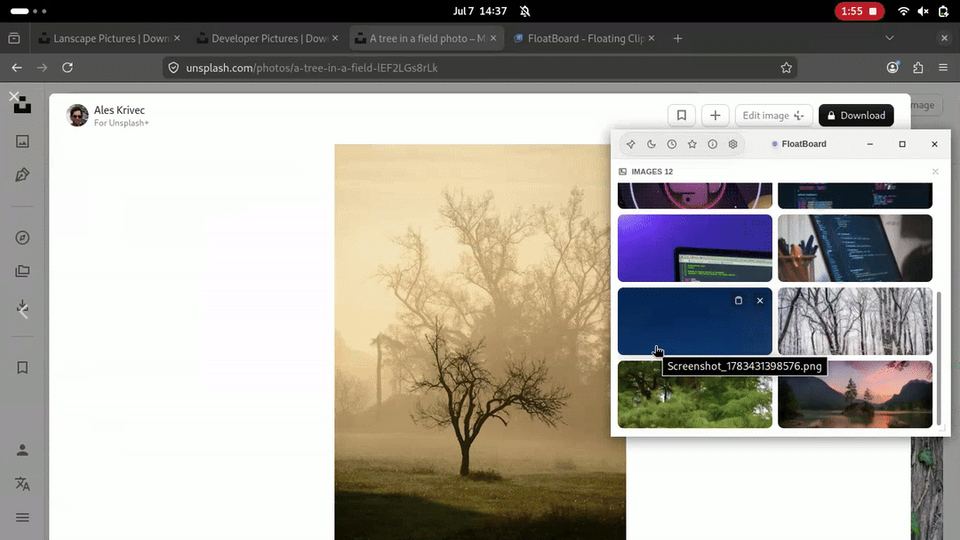Click the FloatBoard vertical scrollbar

pos(939,358)
